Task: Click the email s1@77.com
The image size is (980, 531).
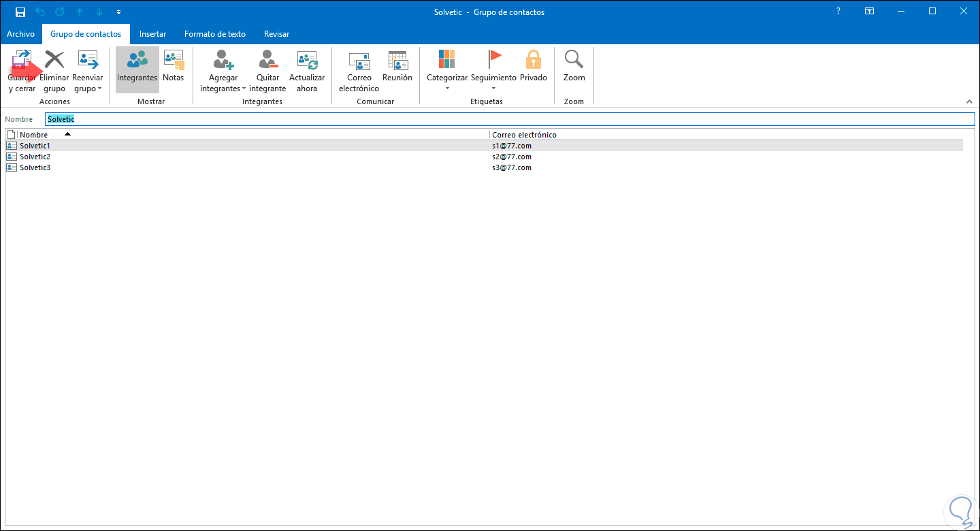Action: [x=512, y=146]
